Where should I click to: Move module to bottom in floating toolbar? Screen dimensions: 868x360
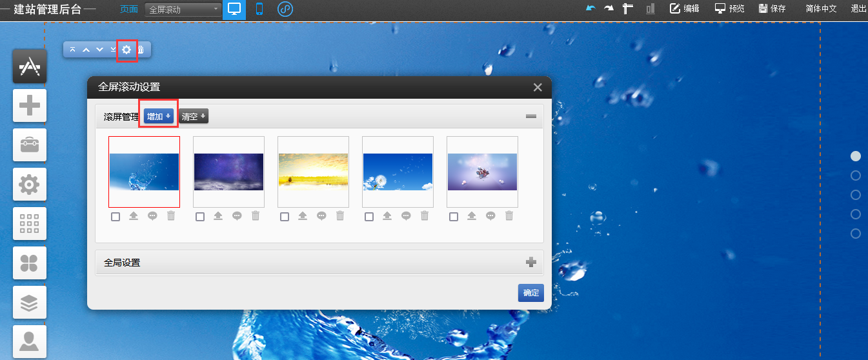[113, 50]
